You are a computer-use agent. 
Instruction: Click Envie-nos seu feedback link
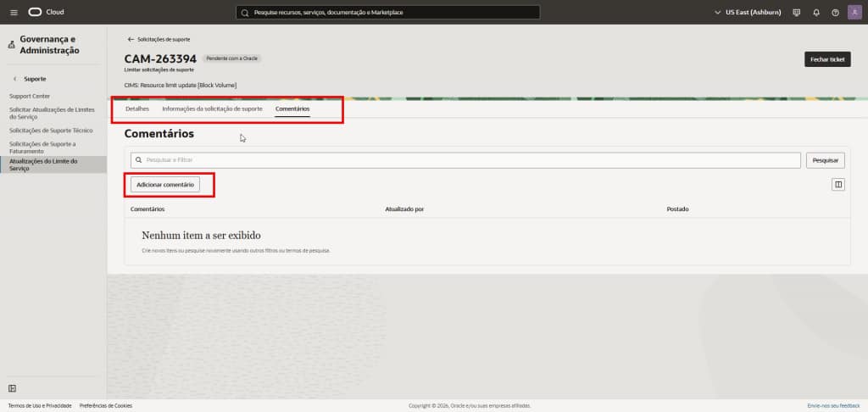834,406
